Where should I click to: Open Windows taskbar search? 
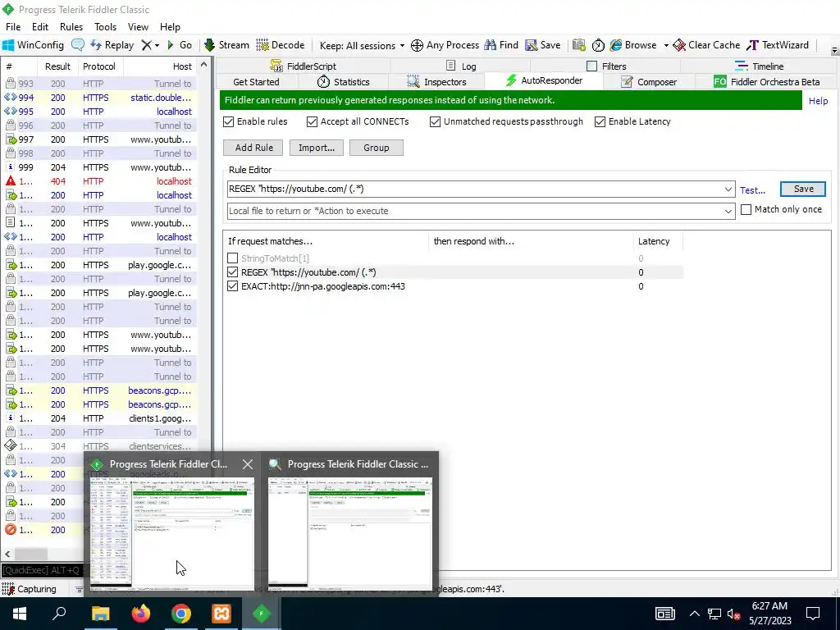(59, 614)
